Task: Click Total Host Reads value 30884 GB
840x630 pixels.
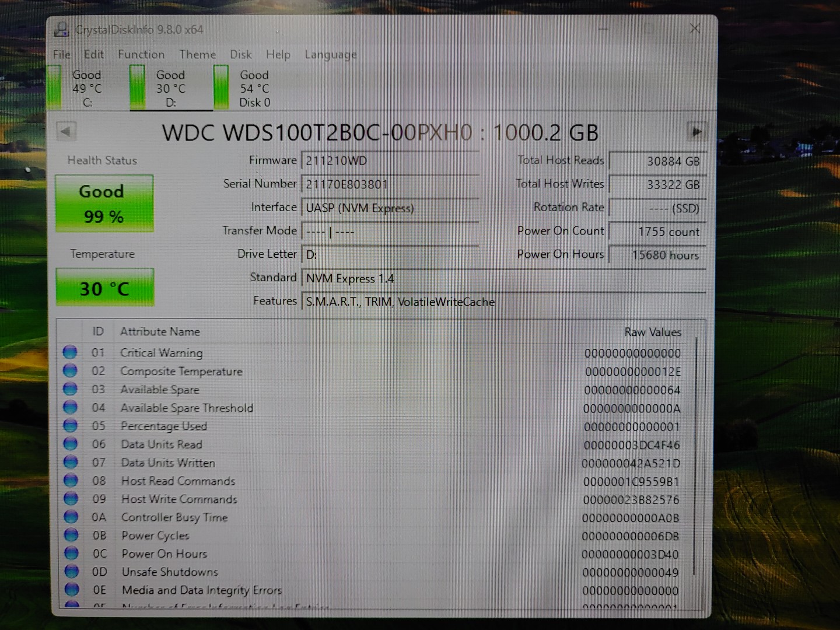Action: pyautogui.click(x=657, y=161)
